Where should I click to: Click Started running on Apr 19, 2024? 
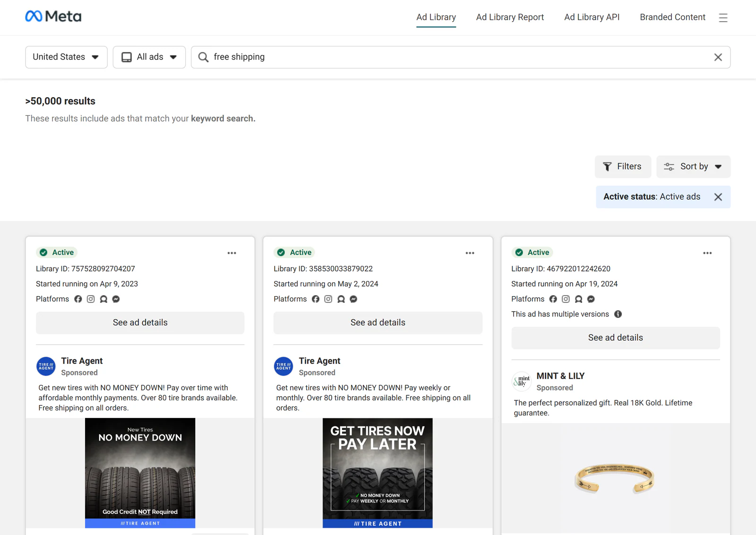[x=564, y=284]
